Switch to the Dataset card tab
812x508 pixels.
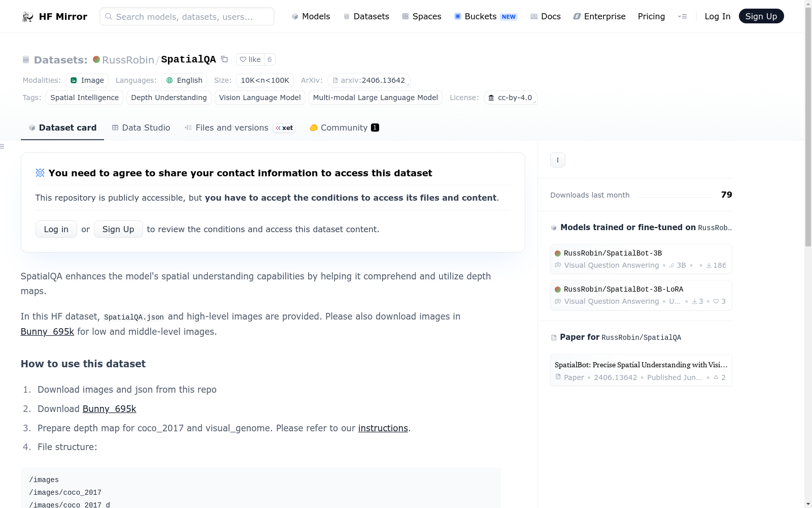pos(62,128)
